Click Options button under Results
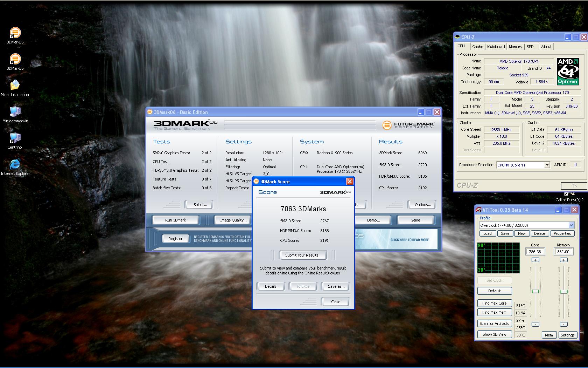588x368 pixels. pyautogui.click(x=423, y=205)
